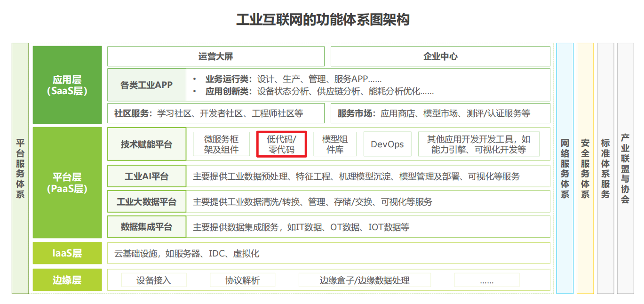The width and height of the screenshot is (644, 304).
Task: Click the 协议解析 box
Action: (x=242, y=280)
